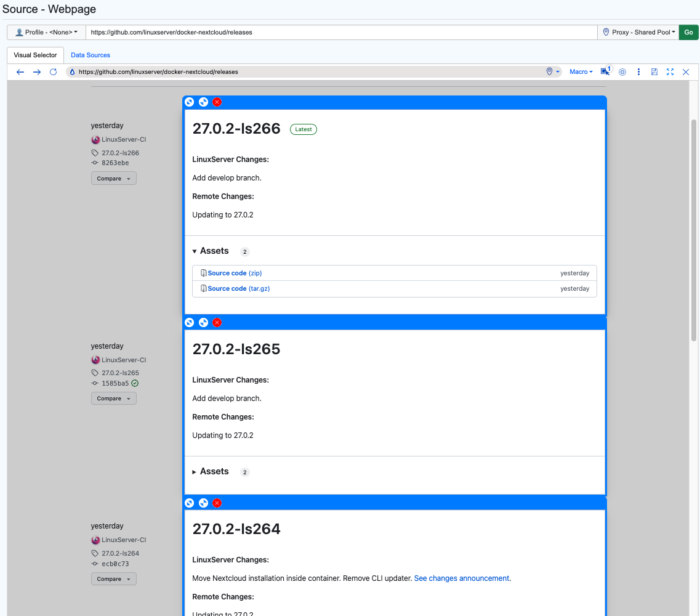
Task: Click the save floppy disk icon
Action: pyautogui.click(x=654, y=72)
